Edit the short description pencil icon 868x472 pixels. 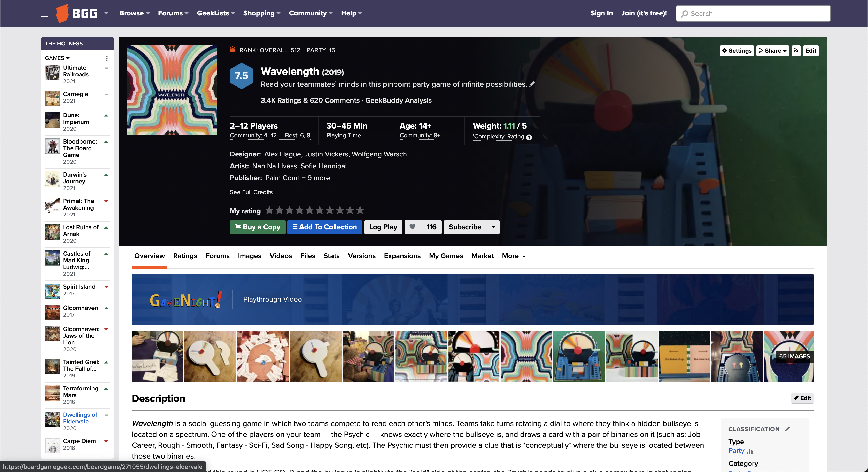pyautogui.click(x=532, y=84)
